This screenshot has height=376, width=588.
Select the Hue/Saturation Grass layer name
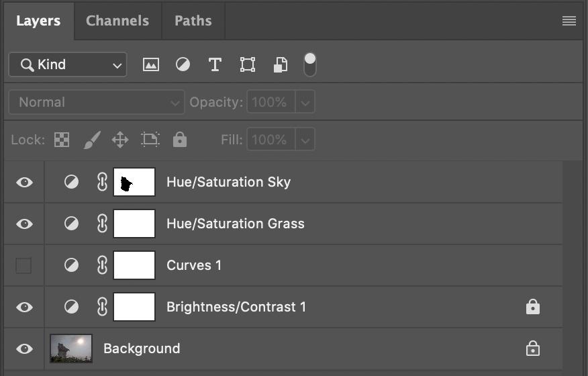236,224
